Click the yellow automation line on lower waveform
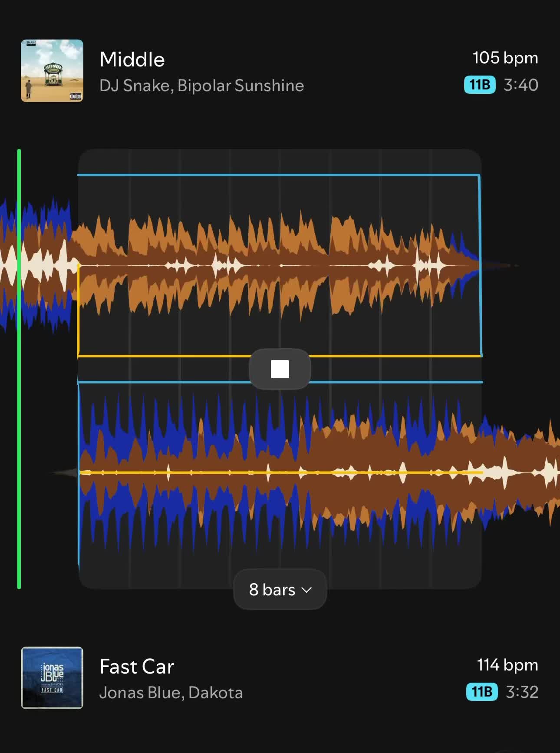The height and width of the screenshot is (753, 560). (x=280, y=472)
